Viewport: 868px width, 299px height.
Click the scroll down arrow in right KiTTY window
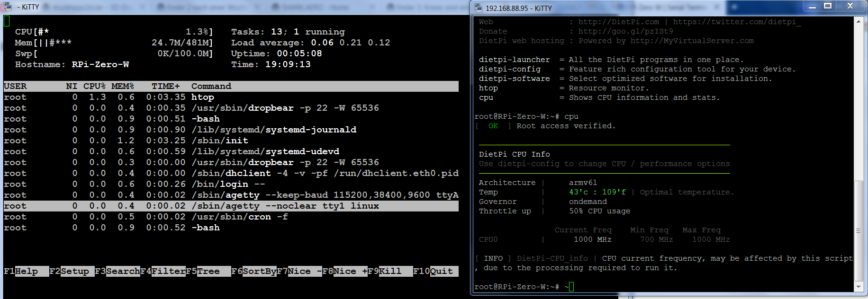858,287
